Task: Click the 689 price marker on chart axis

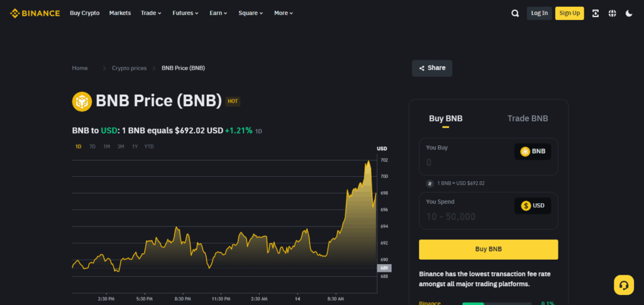Action: (x=384, y=268)
